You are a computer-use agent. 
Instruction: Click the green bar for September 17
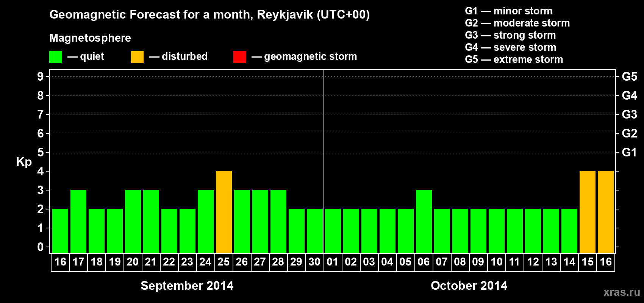(x=78, y=221)
